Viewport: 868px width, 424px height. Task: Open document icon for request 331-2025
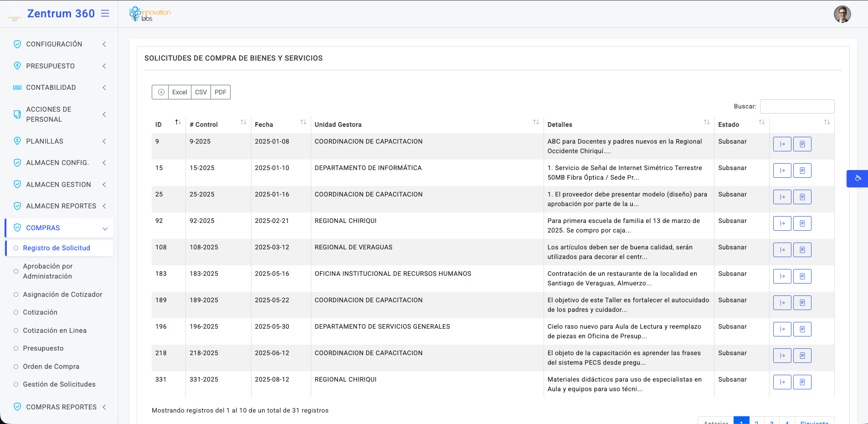(802, 382)
